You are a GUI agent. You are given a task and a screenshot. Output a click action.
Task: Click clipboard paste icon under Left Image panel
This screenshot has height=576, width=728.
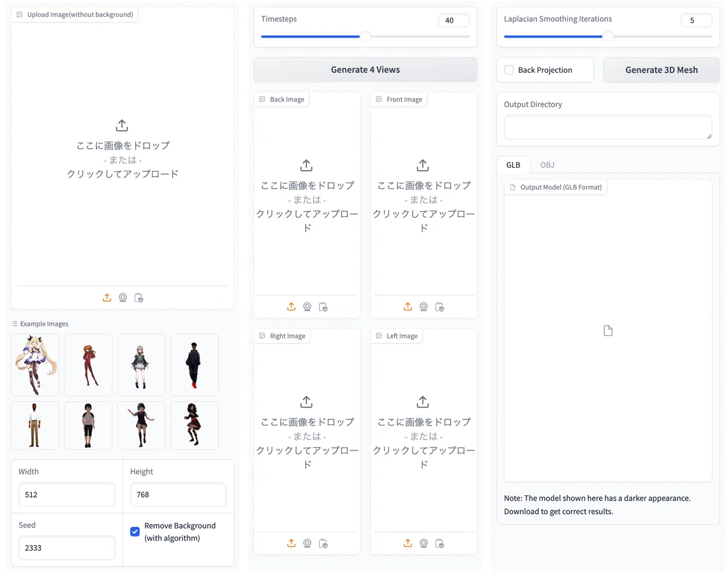(x=440, y=543)
